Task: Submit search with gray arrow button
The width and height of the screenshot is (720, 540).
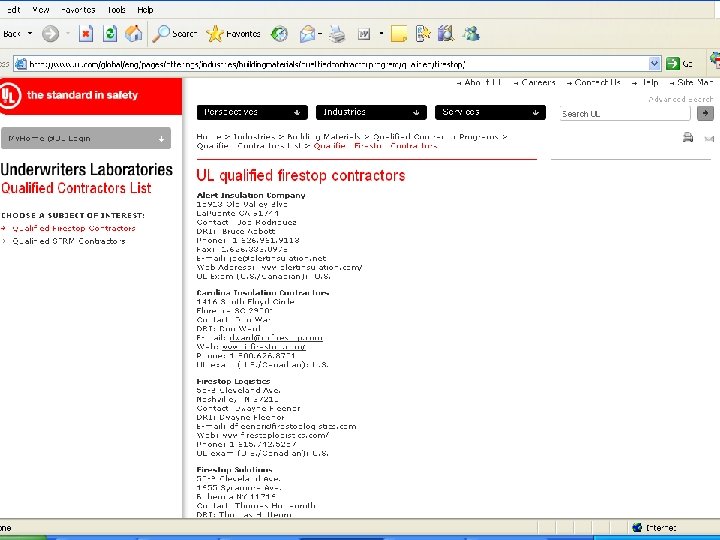Action: click(x=705, y=113)
